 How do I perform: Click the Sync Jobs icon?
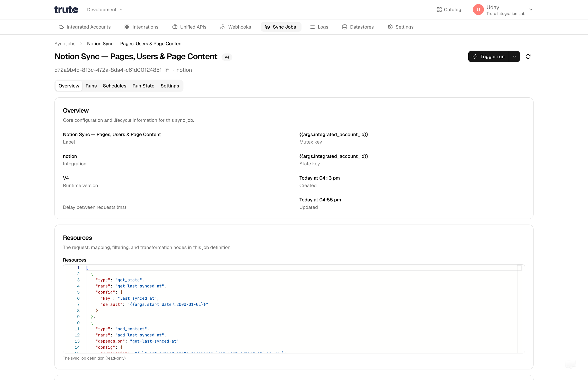pos(267,27)
